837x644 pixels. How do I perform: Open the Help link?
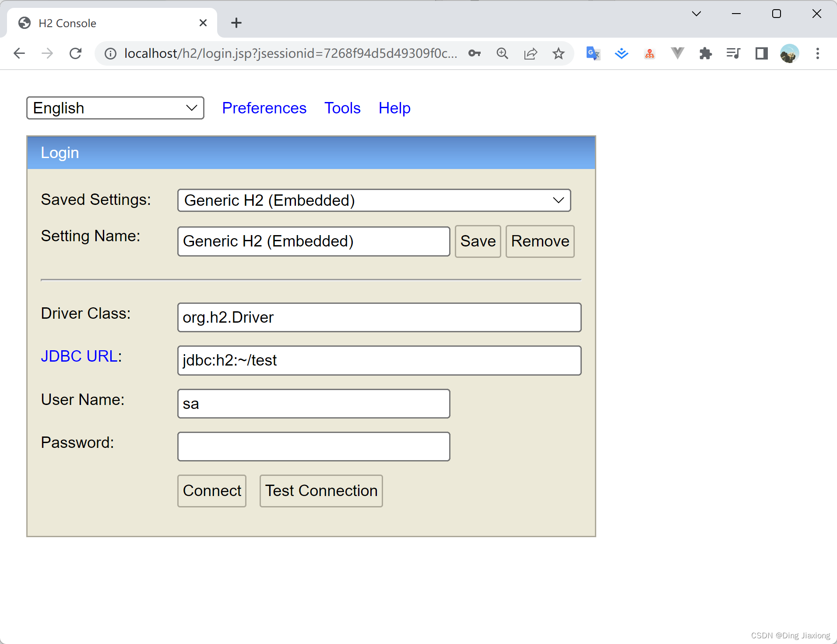394,108
